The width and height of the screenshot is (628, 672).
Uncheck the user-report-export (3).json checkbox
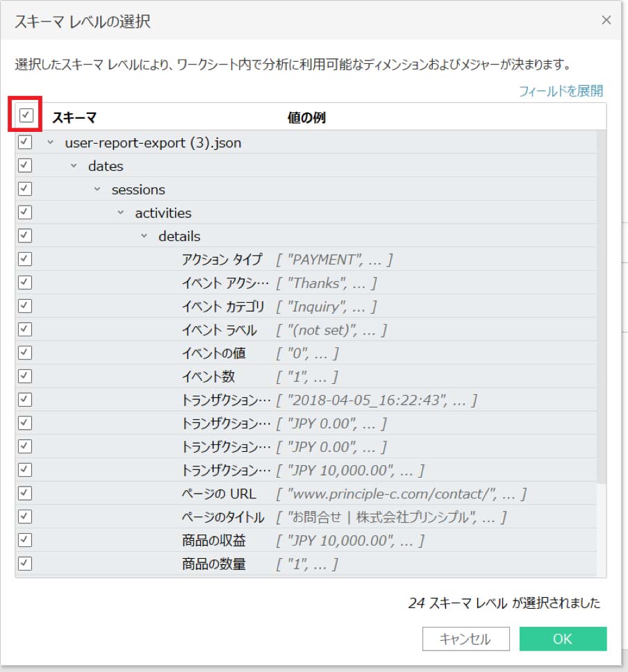tap(26, 142)
